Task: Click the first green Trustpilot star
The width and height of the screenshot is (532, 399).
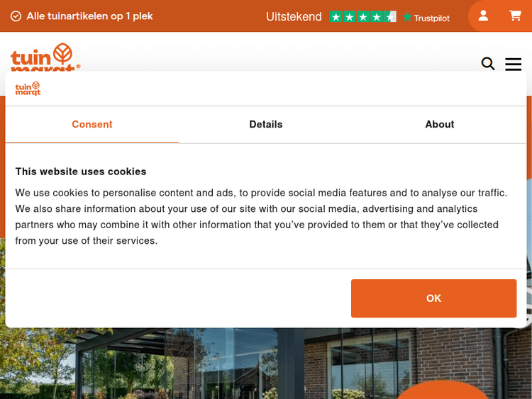Action: tap(336, 16)
